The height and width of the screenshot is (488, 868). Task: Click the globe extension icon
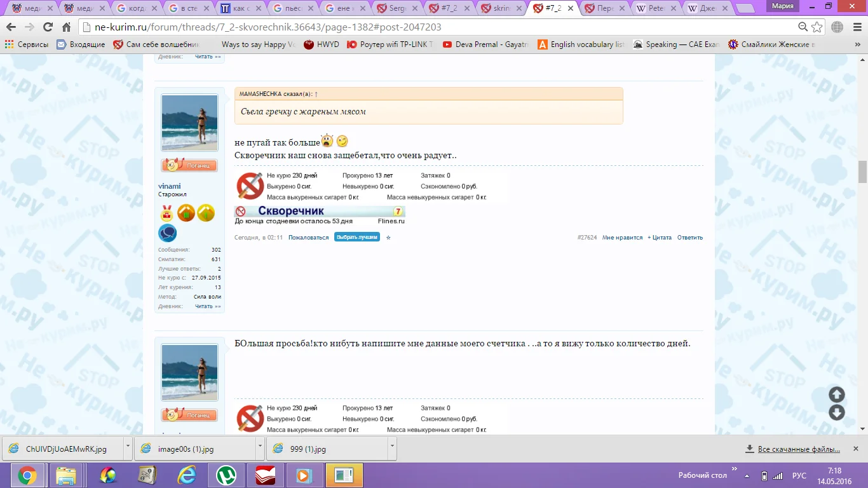click(837, 27)
